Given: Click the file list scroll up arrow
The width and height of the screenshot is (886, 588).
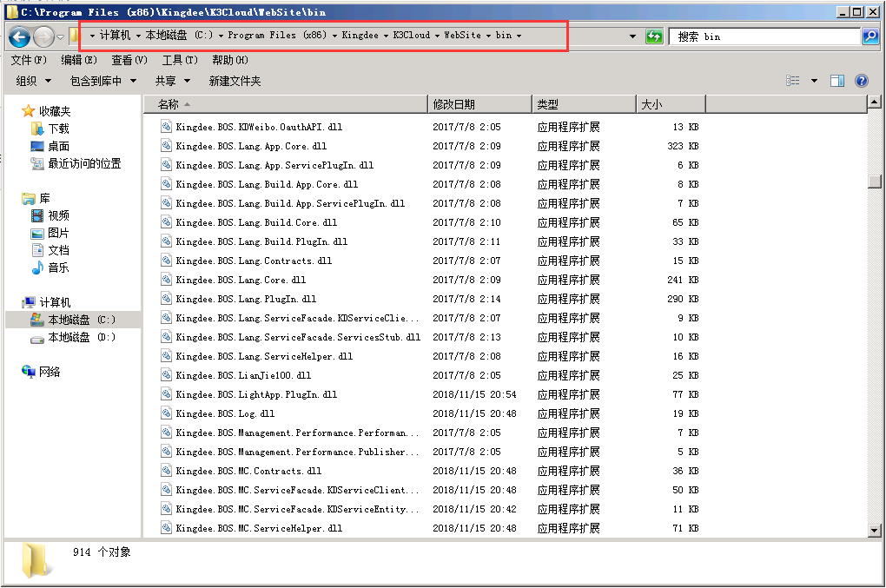Looking at the screenshot, I should pyautogui.click(x=874, y=102).
